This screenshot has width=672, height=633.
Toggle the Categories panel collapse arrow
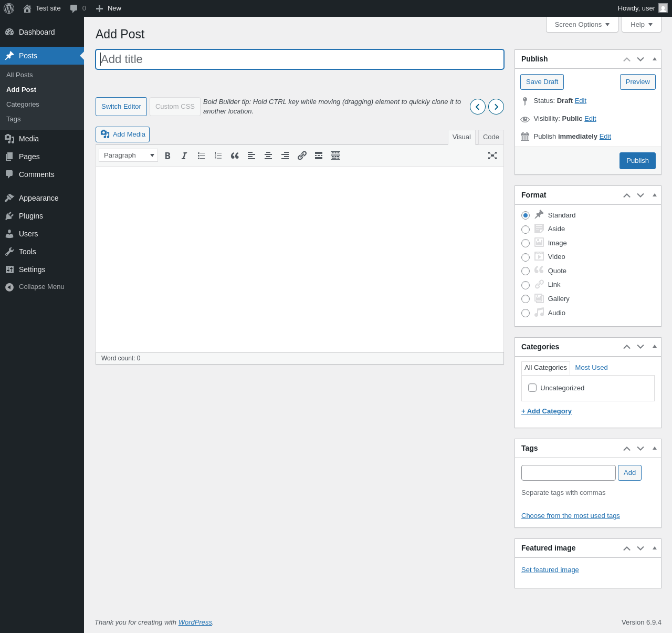[x=655, y=347]
